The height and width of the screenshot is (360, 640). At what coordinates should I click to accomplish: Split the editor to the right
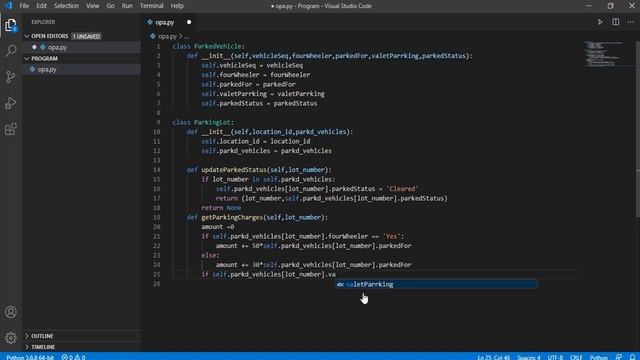[x=616, y=22]
